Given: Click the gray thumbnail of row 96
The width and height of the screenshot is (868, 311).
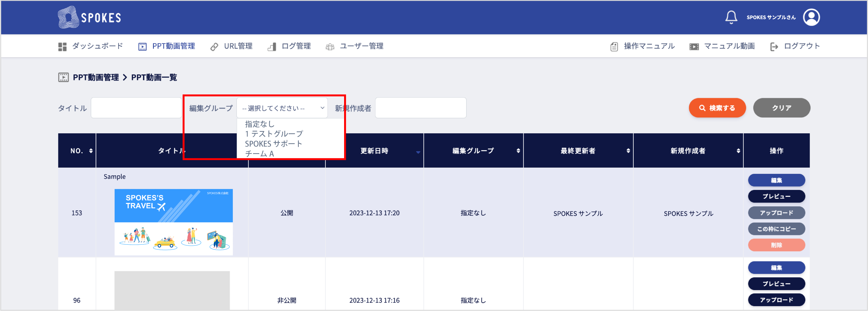Looking at the screenshot, I should click(x=172, y=290).
